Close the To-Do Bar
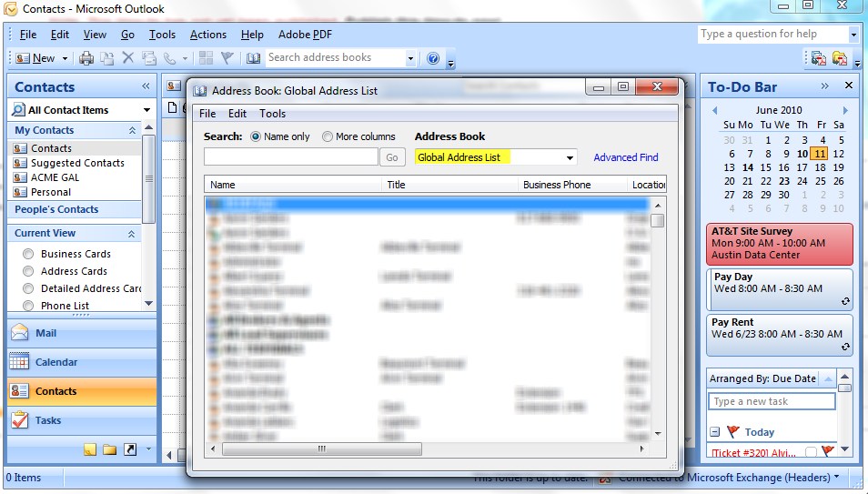868x494 pixels. click(849, 86)
